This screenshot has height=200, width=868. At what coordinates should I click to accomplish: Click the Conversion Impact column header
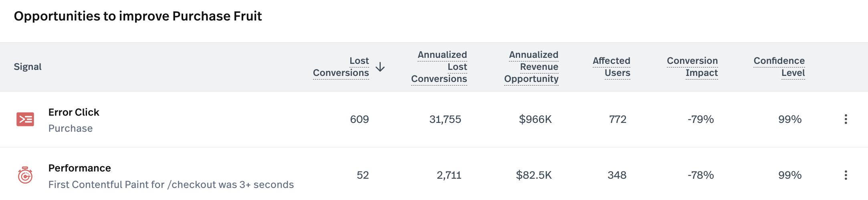pos(692,67)
